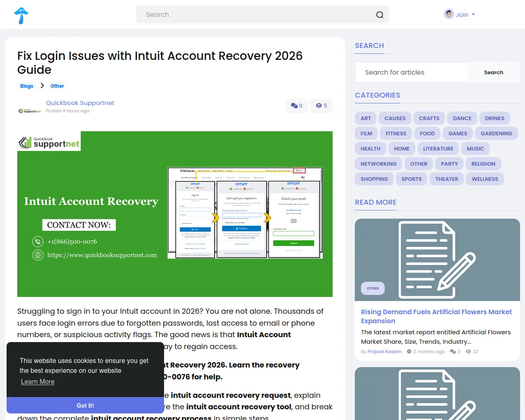
Task: Click the magnifier icon in top search bar
Action: (380, 15)
